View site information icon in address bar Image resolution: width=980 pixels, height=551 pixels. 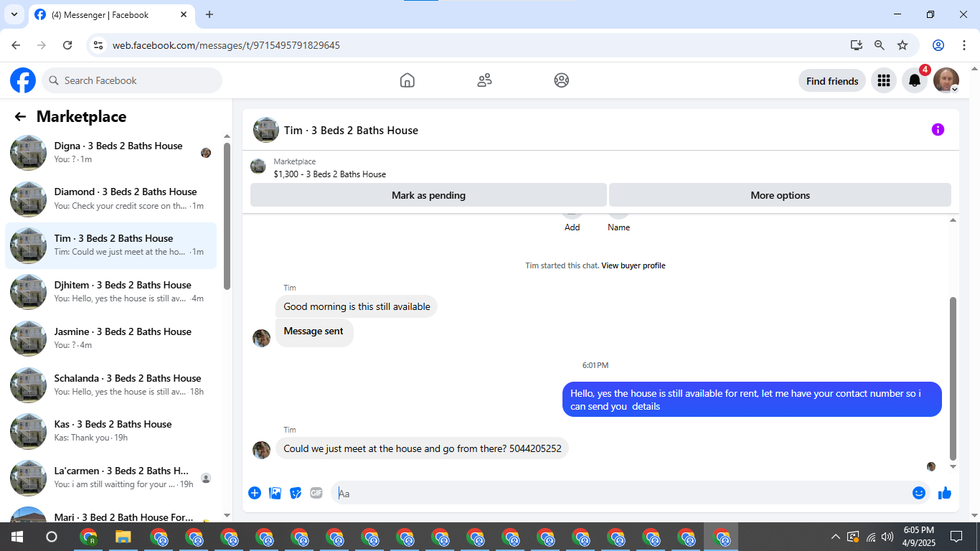coord(99,45)
